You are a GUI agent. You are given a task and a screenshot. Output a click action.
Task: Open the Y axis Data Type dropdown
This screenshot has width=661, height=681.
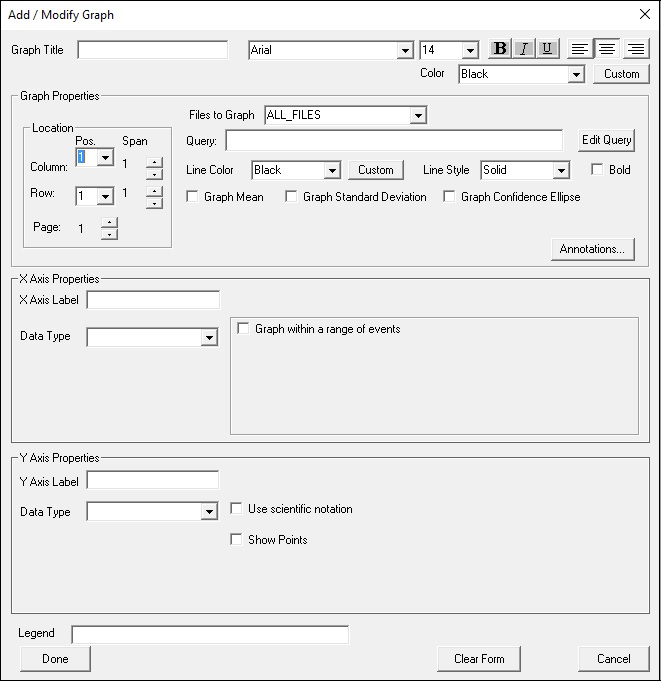pyautogui.click(x=209, y=512)
